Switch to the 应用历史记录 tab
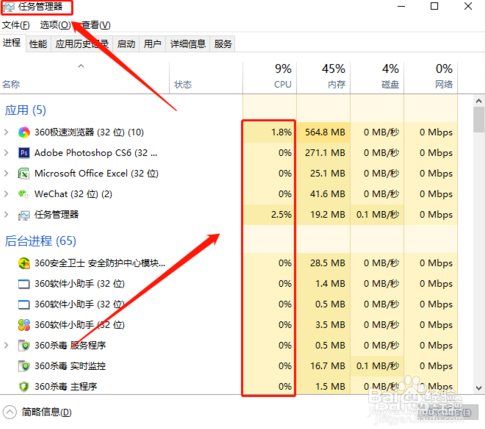Screen dimensions: 485x429 [82, 44]
